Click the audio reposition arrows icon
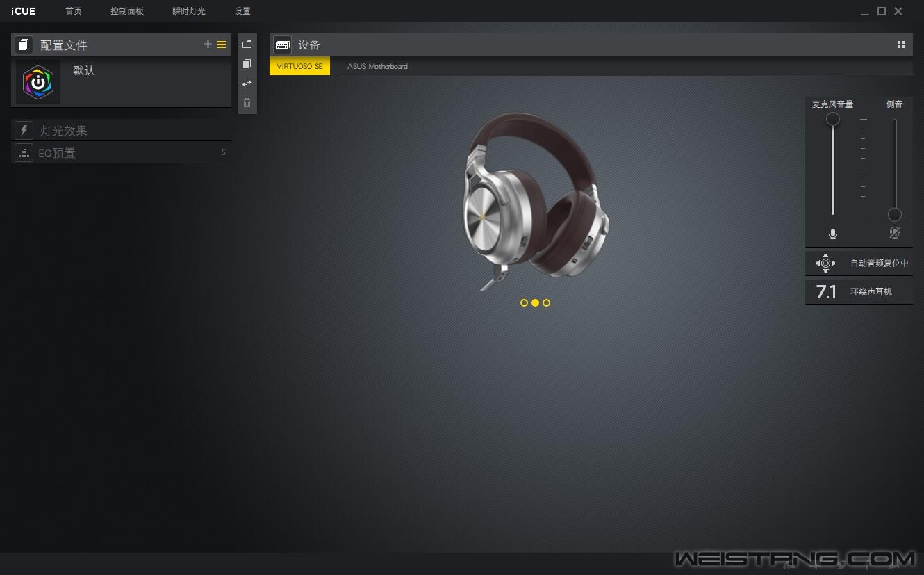924x575 pixels. [825, 264]
